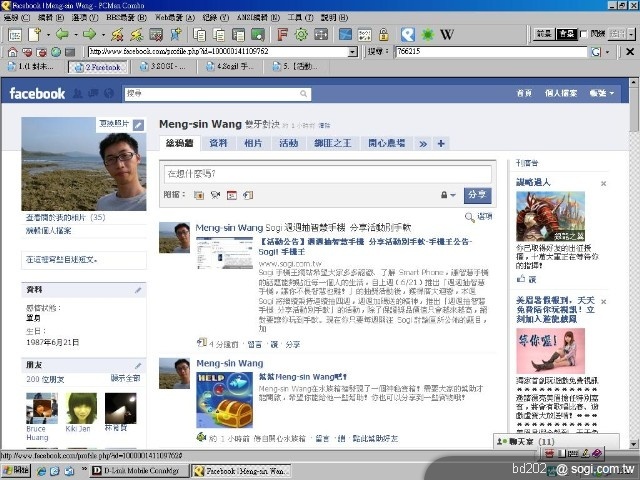Attach an event via the calendar icon
Image resolution: width=640 pixels, height=480 pixels.
pyautogui.click(x=231, y=196)
